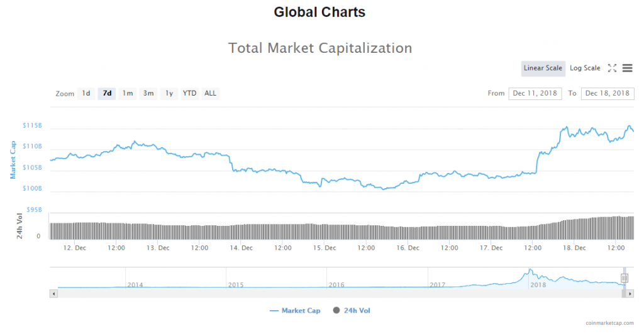Choose the YTD zoom option
Viewport: 644px width, 336px height.
[x=189, y=94]
